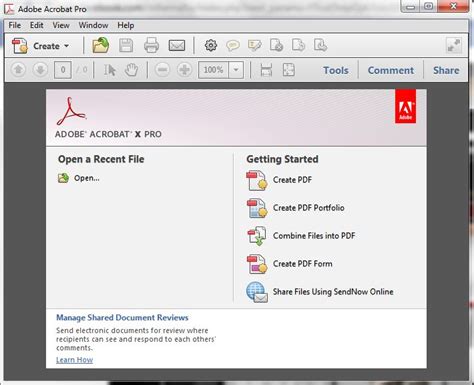
Task: Click the Learn How link
Action: pos(75,360)
